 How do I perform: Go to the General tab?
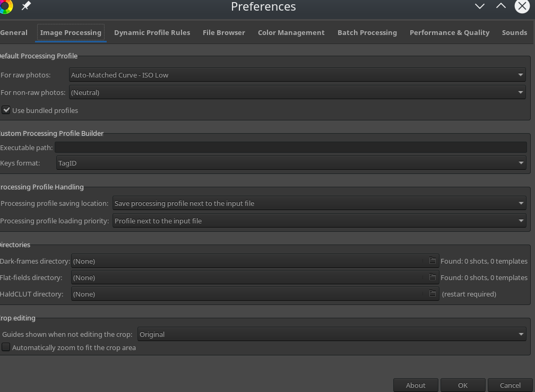point(13,32)
